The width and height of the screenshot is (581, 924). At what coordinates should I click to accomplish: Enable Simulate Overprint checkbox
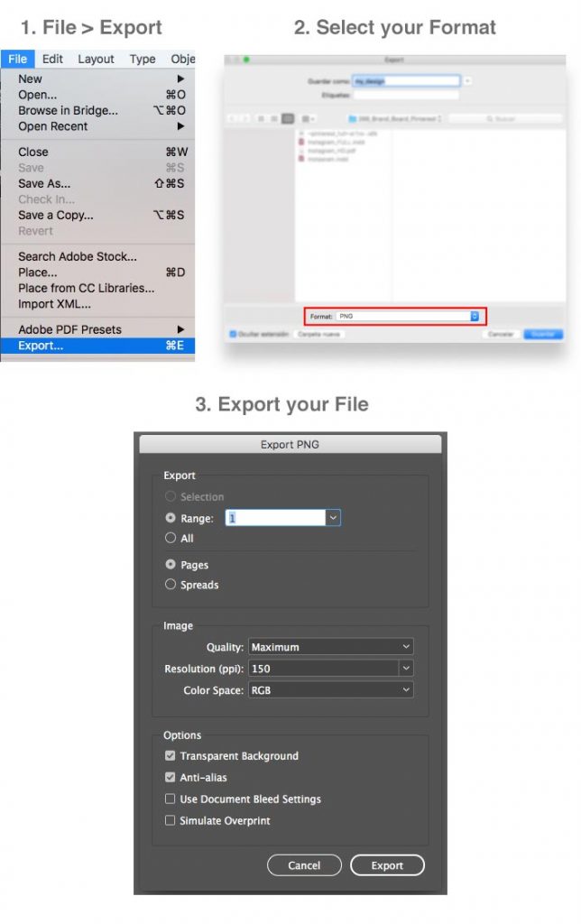tap(171, 820)
